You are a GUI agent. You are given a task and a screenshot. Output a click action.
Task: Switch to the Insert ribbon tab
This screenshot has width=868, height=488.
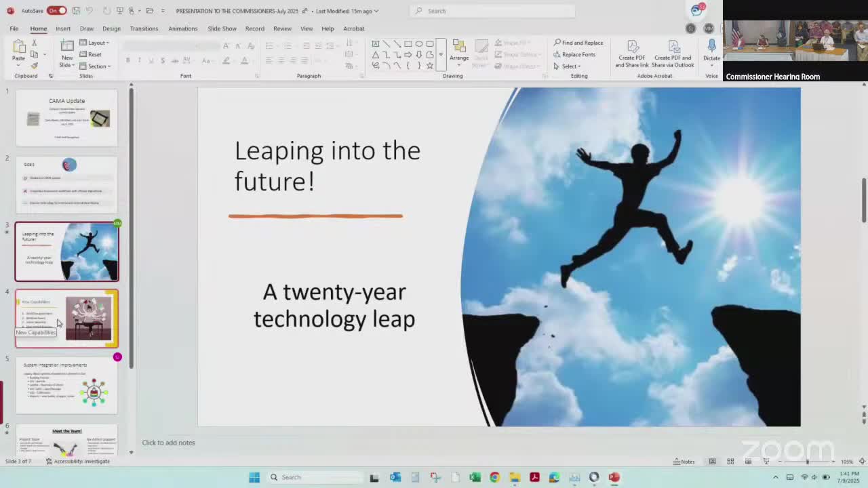pyautogui.click(x=63, y=28)
